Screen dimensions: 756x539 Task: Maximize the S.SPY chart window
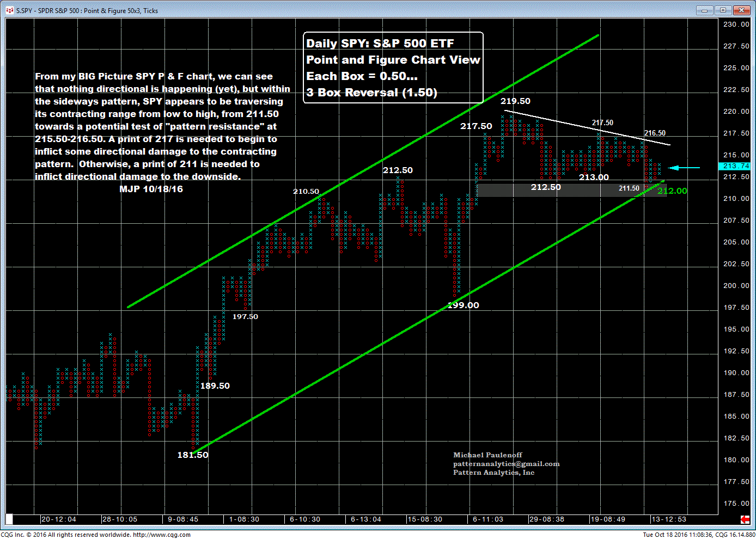coord(723,10)
